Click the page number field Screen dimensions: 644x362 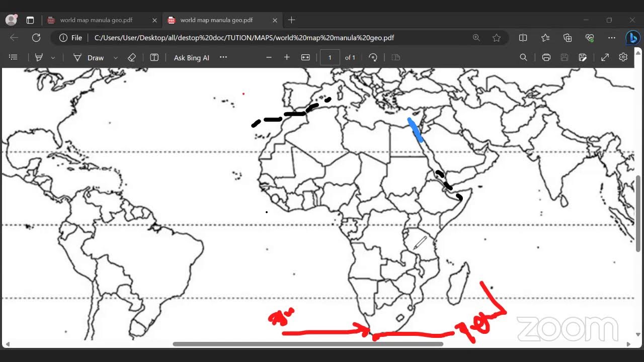click(330, 57)
